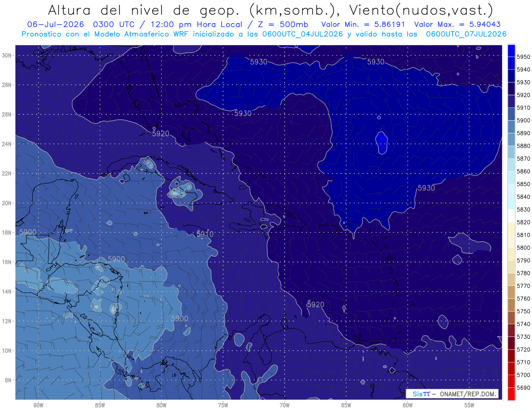Image resolution: width=532 pixels, height=411 pixels.
Task: Click the red swatch at colorbar bottom
Action: coord(511,394)
